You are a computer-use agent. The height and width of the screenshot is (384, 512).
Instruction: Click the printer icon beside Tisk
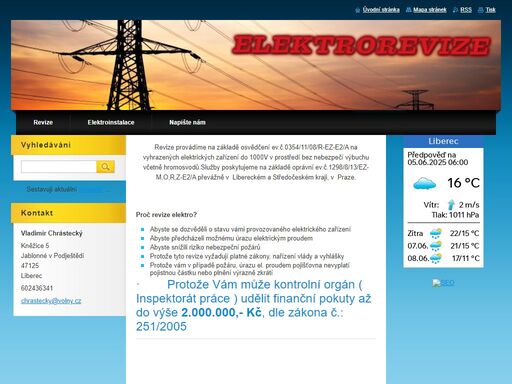click(480, 10)
